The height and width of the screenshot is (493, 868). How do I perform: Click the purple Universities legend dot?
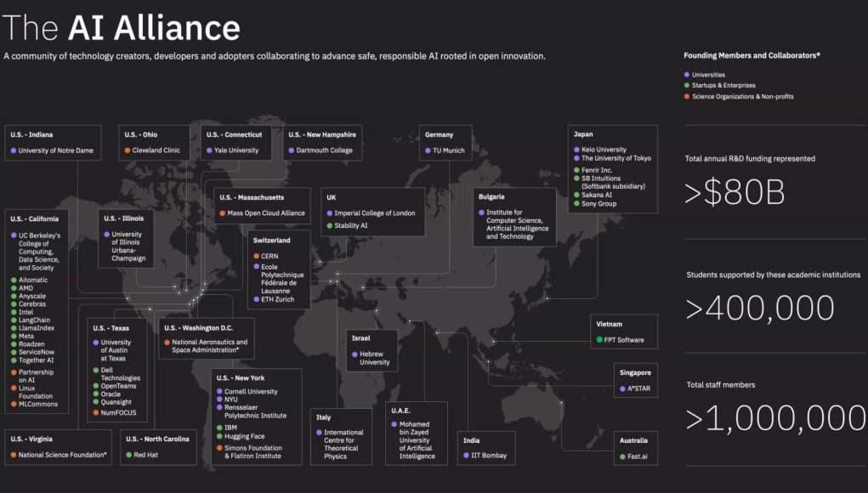click(x=686, y=75)
